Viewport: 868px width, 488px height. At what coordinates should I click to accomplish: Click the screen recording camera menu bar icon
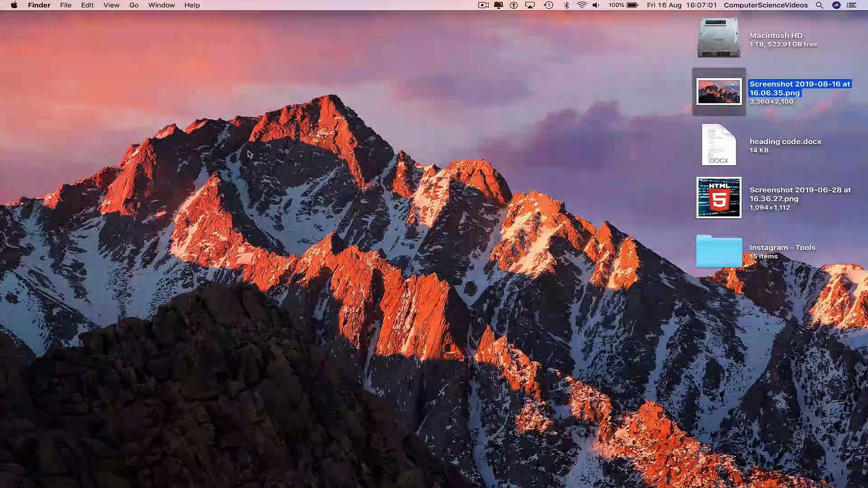tap(483, 5)
